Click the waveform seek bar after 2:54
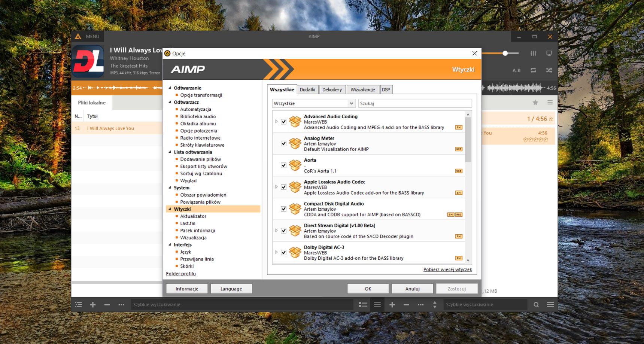Viewport: 644px width, 344px height. coord(123,88)
